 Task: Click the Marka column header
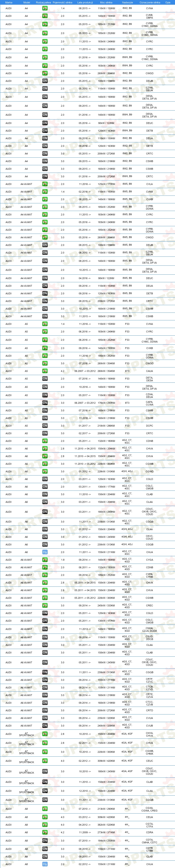pos(9,2)
